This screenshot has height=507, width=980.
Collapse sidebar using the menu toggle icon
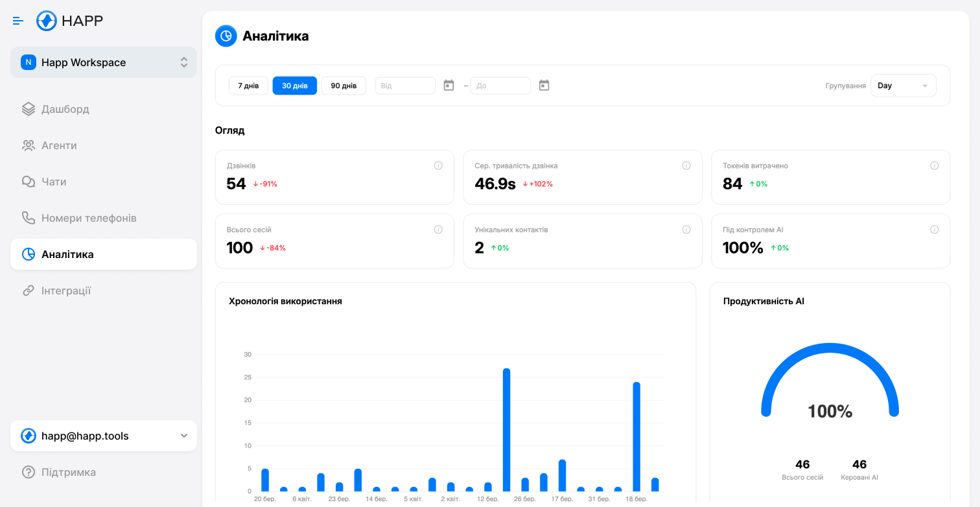pyautogui.click(x=18, y=21)
